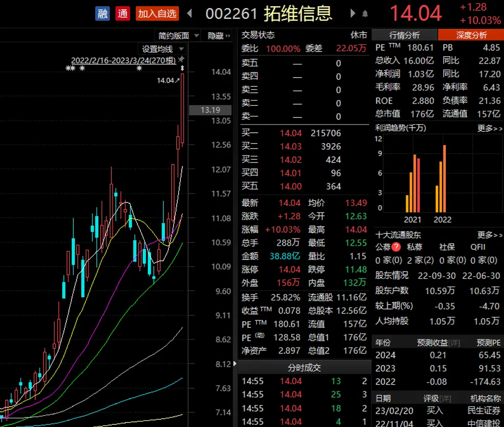504x427 pixels.
Task: Click the blue 融 margin-trading badge
Action: pyautogui.click(x=103, y=13)
